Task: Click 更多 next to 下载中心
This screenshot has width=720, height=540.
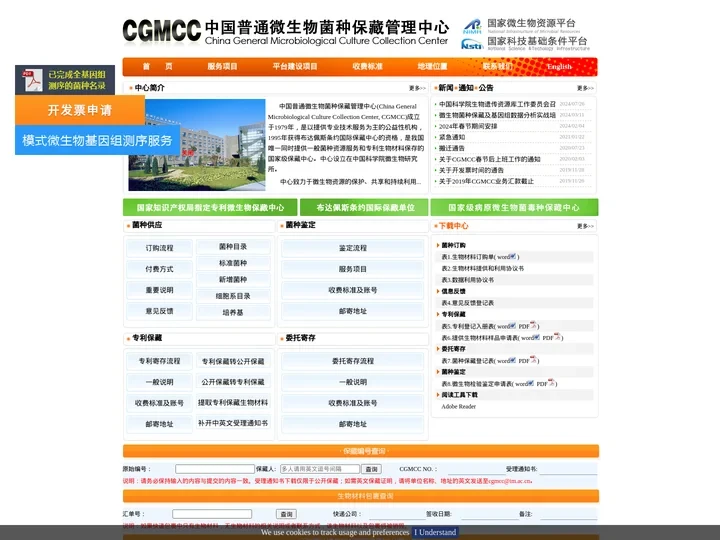Action: [x=585, y=226]
